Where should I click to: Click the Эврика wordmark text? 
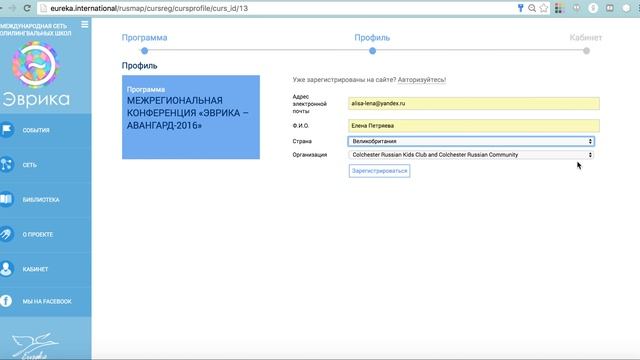tap(36, 99)
